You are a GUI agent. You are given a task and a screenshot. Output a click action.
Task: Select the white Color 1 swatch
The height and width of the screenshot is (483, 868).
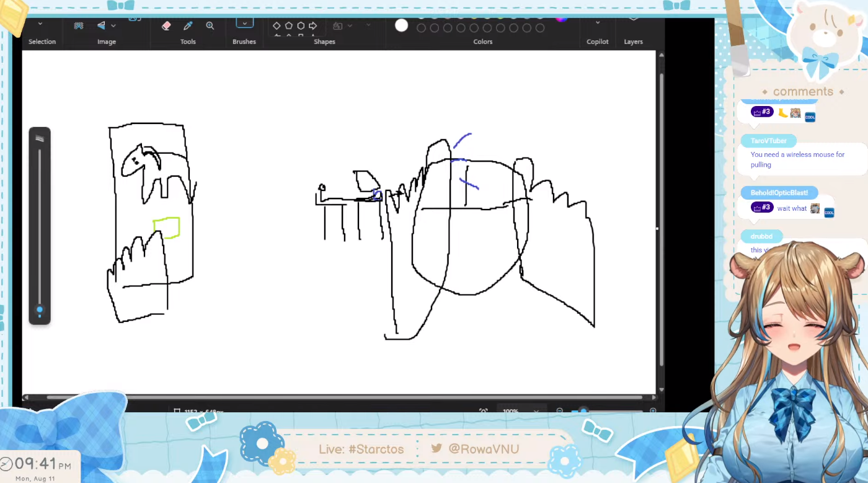[402, 25]
